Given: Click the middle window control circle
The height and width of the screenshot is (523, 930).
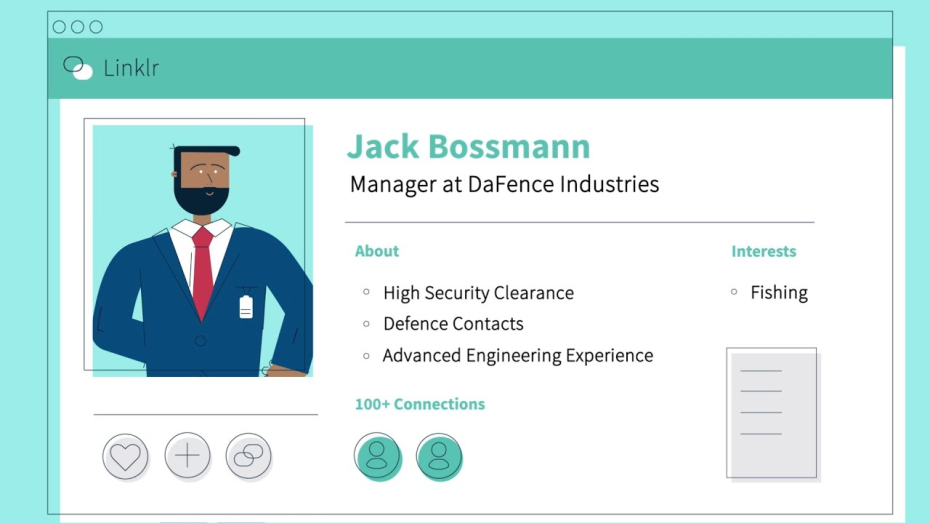Looking at the screenshot, I should [77, 27].
